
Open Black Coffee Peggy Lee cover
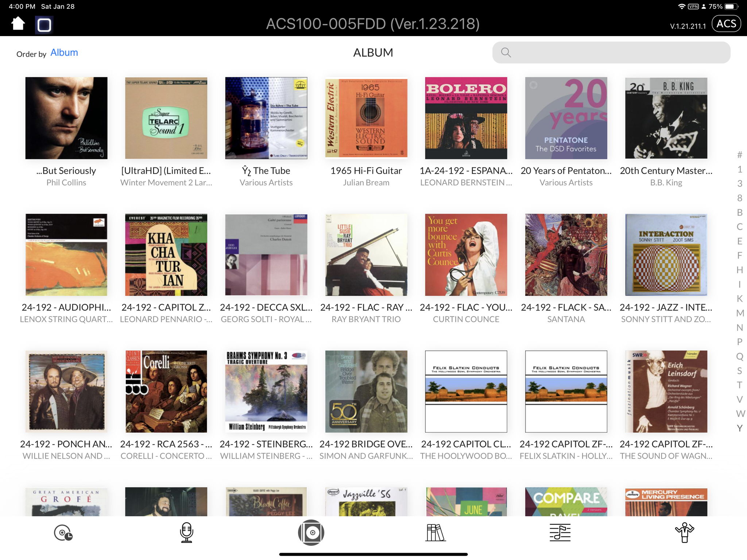[x=266, y=502]
